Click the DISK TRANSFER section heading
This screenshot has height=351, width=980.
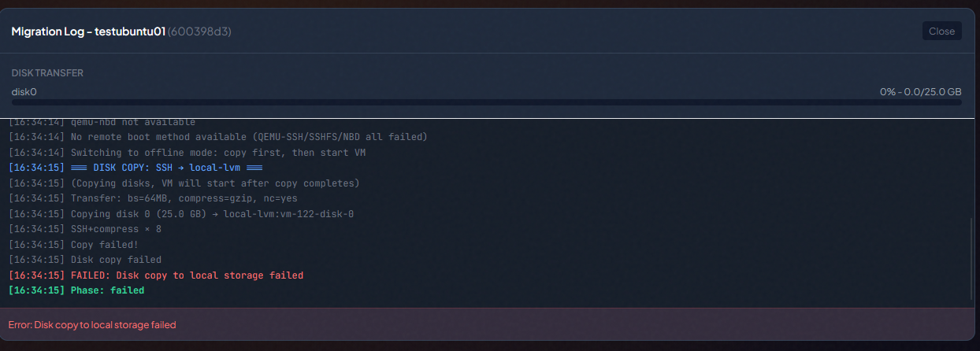click(47, 73)
